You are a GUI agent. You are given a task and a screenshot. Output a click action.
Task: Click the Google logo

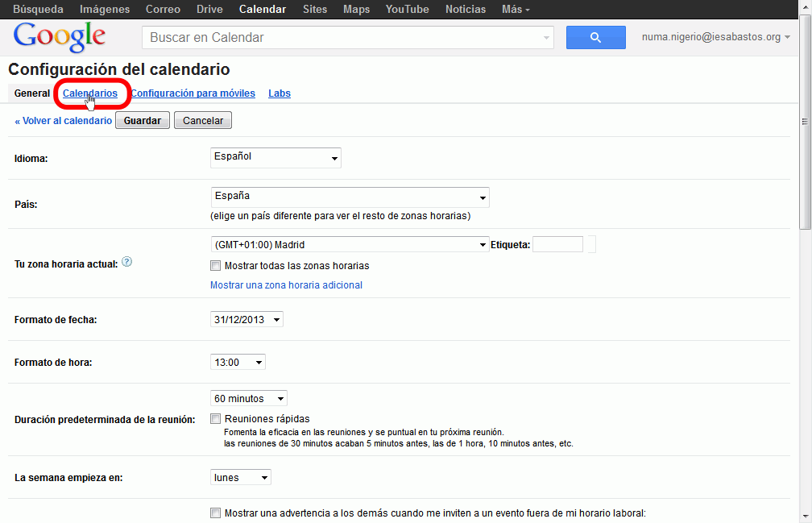point(59,37)
